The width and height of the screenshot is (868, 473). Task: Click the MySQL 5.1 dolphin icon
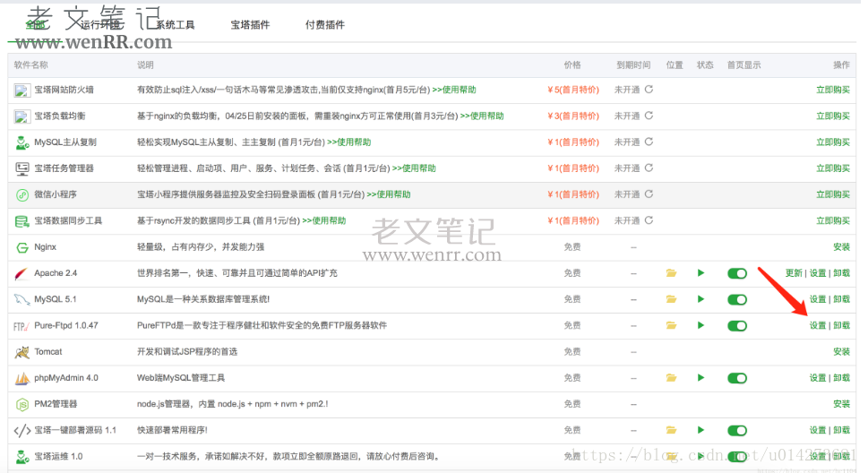coord(22,299)
